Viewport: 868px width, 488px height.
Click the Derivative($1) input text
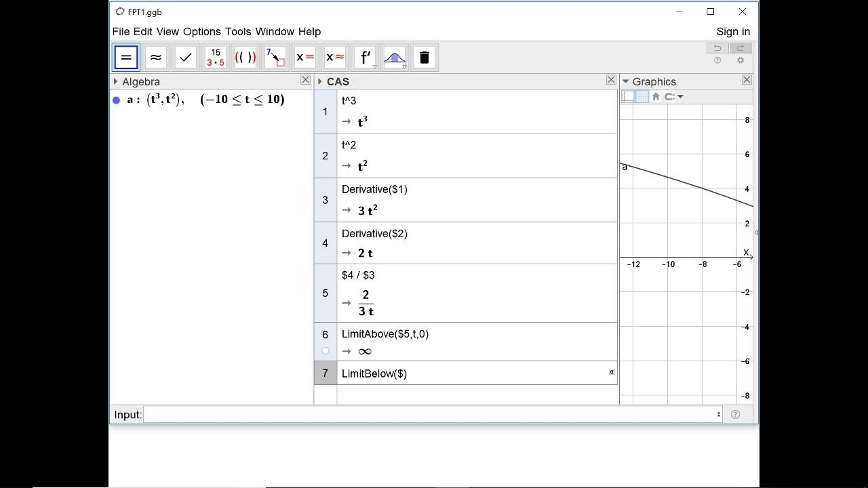click(x=374, y=190)
